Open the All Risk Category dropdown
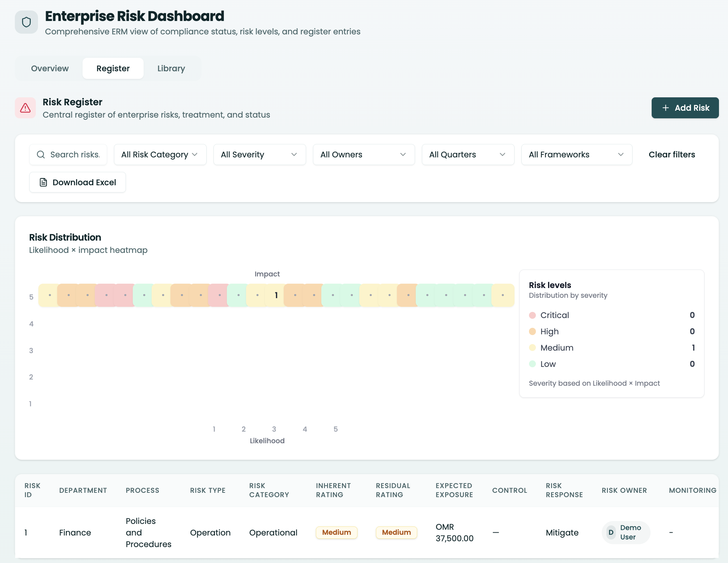 pos(160,154)
